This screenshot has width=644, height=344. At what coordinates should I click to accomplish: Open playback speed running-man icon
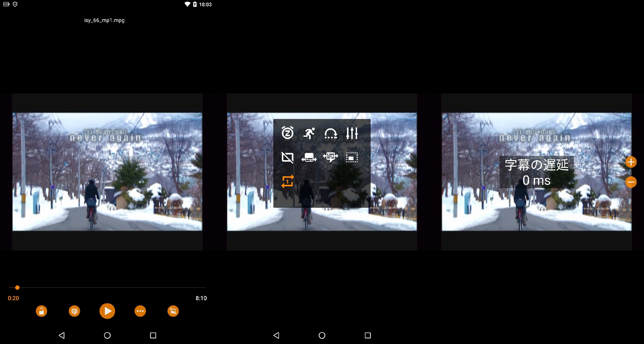[x=309, y=133]
